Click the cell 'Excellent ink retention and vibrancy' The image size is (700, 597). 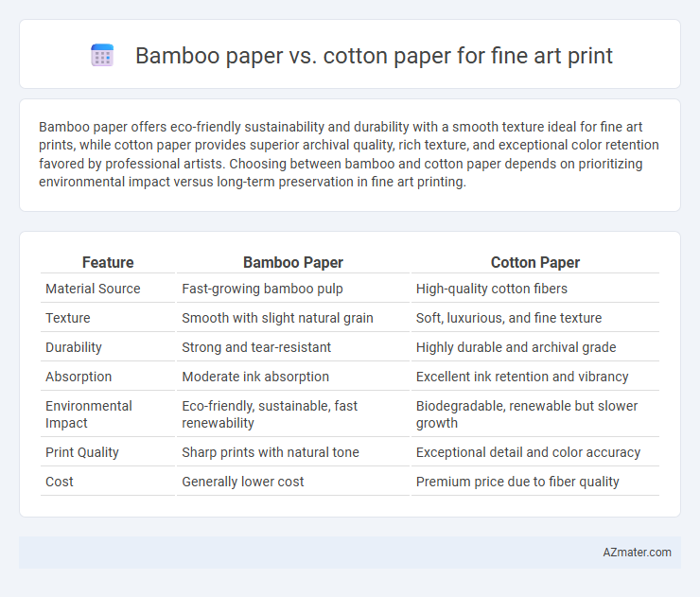pyautogui.click(x=522, y=377)
